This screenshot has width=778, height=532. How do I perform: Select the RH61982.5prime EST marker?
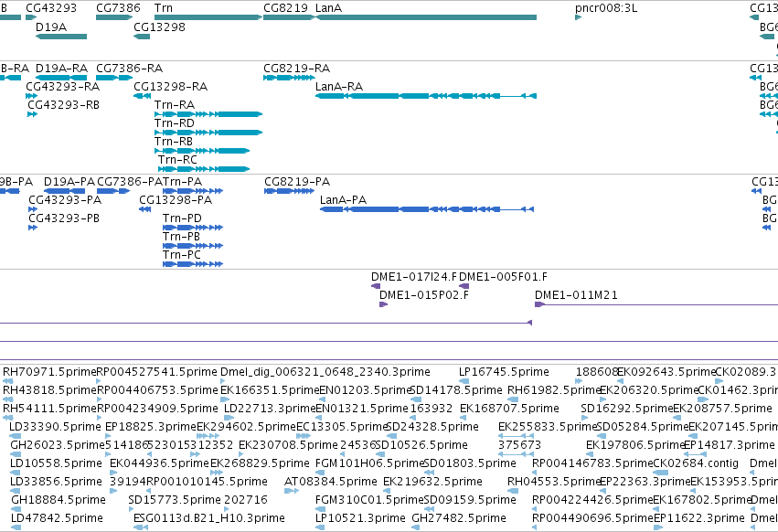(x=513, y=400)
